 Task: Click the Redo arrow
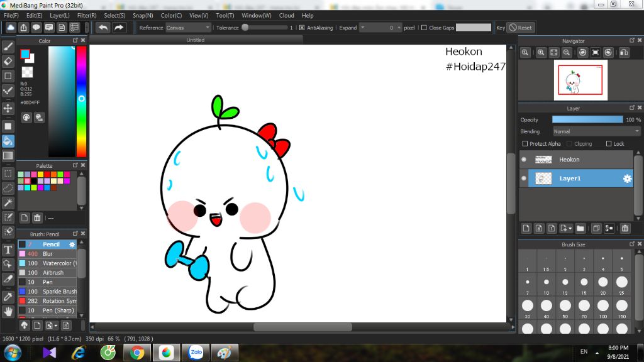119,28
